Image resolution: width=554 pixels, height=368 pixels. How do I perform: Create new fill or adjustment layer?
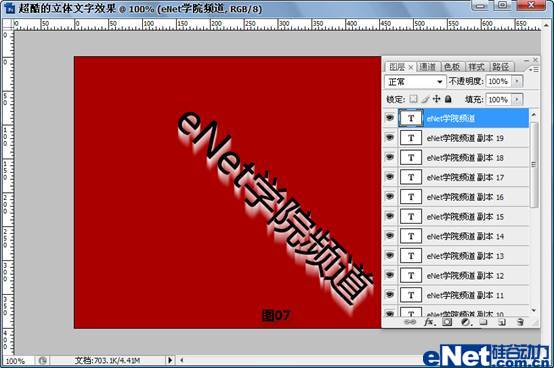click(466, 322)
